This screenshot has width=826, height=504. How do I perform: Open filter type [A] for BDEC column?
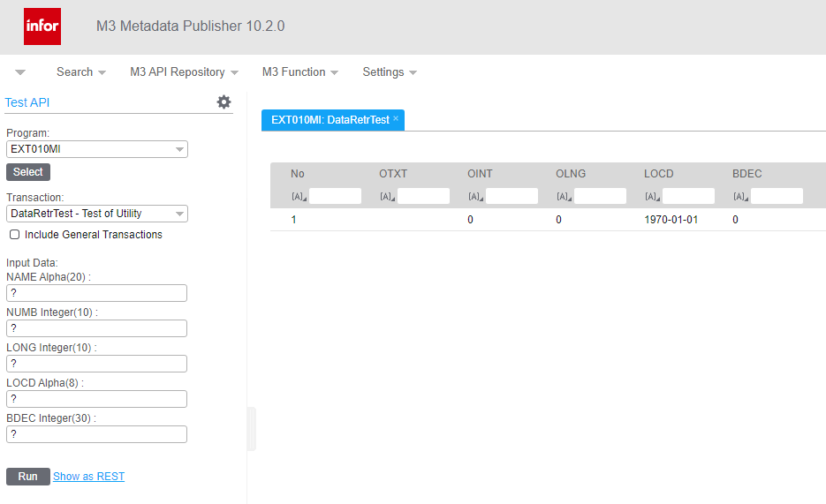[740, 196]
